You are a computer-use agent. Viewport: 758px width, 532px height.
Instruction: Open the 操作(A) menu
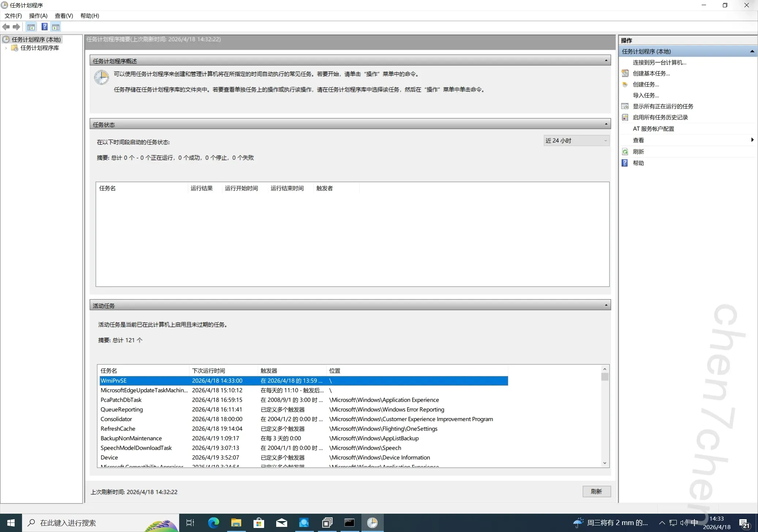[x=38, y=16]
